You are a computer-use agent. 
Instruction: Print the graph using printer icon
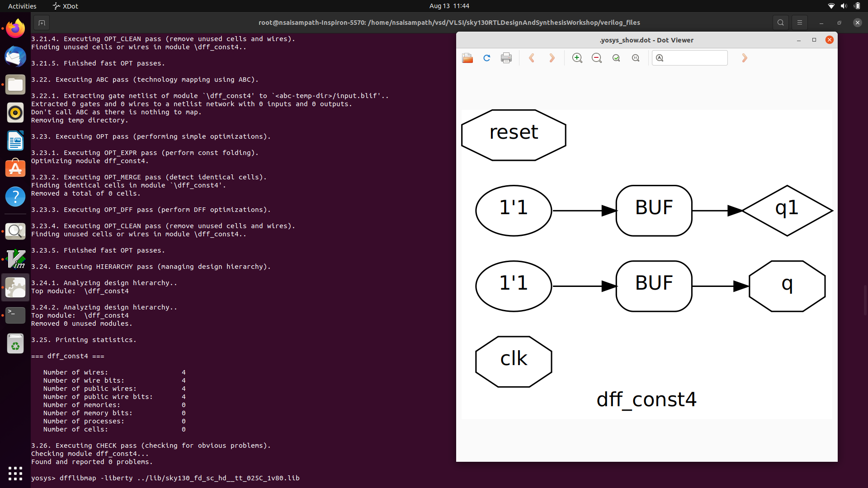point(506,58)
